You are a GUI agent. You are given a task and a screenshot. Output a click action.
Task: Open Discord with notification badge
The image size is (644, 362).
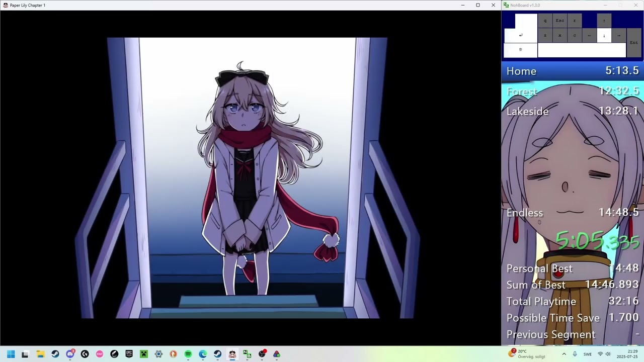70,354
